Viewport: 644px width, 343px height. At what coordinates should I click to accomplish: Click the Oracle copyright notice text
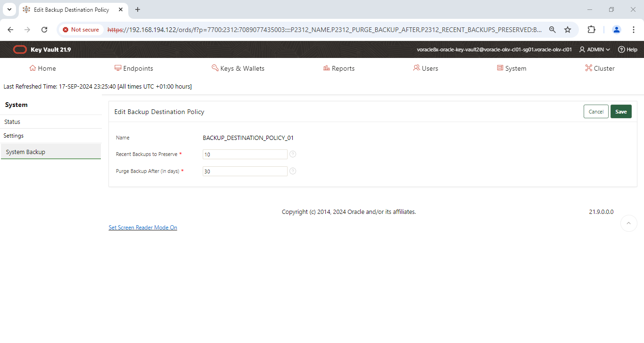349,212
